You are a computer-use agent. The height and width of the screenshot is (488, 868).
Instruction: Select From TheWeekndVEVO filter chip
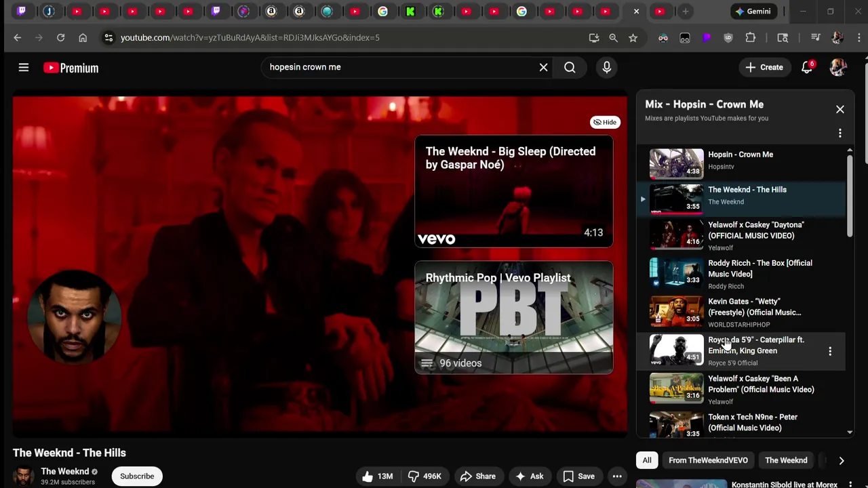click(708, 460)
